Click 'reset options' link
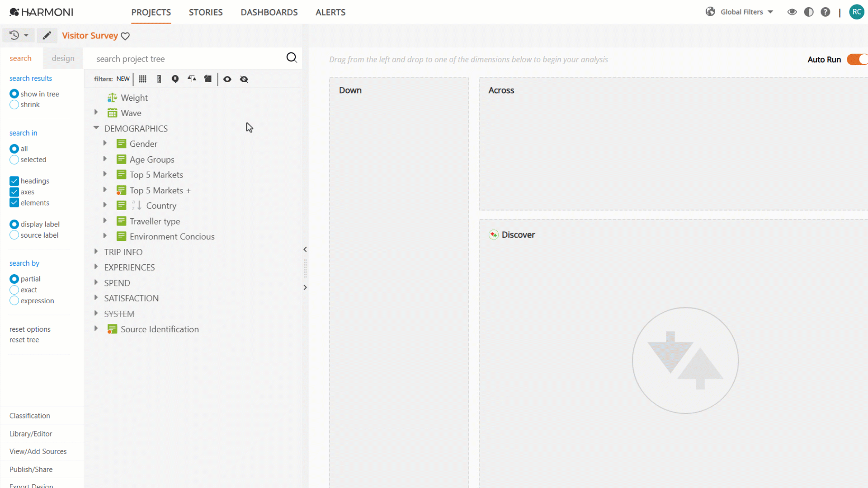The width and height of the screenshot is (868, 488). (x=30, y=329)
